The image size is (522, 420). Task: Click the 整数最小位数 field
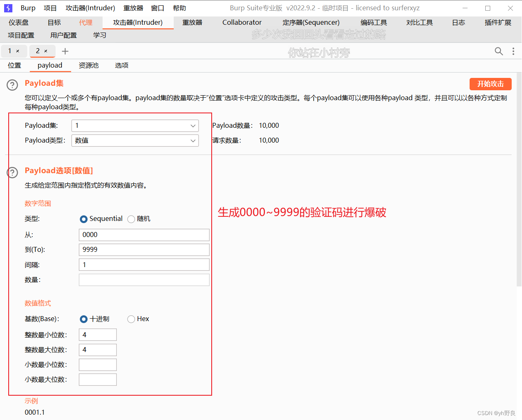98,335
